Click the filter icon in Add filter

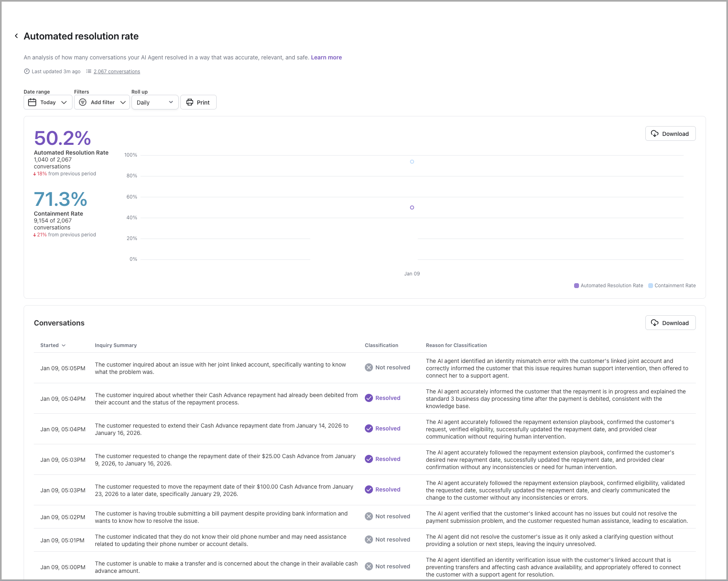coord(83,103)
